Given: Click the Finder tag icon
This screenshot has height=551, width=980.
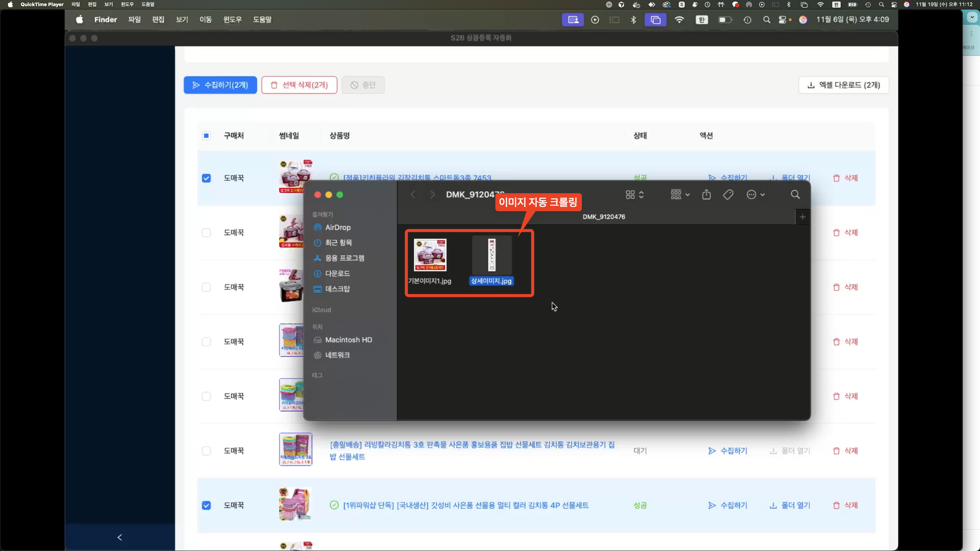Looking at the screenshot, I should 728,195.
